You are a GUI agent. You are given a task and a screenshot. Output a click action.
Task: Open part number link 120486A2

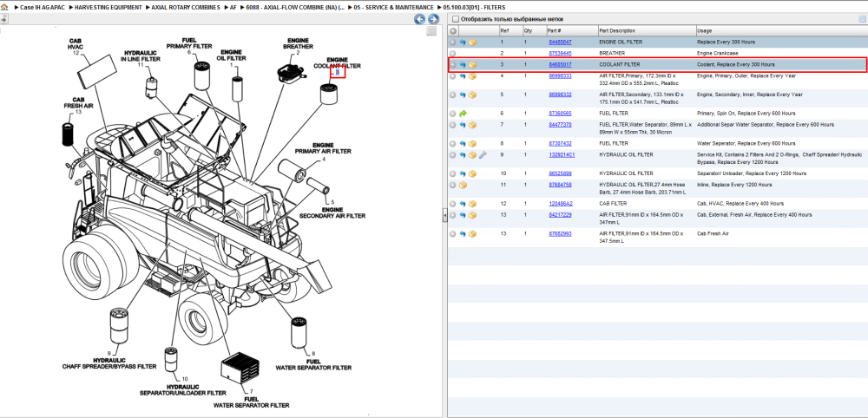coord(560,204)
